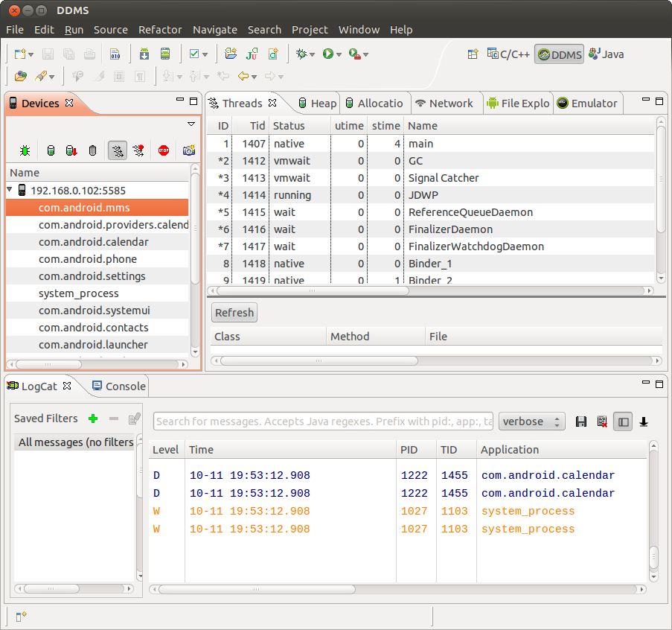Select the DDMS perspective button
The image size is (672, 630).
560,54
